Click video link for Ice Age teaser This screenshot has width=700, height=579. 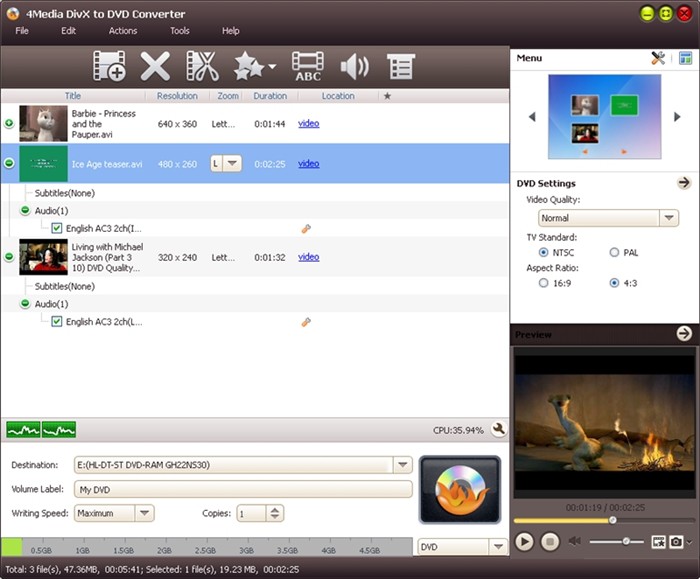(308, 163)
